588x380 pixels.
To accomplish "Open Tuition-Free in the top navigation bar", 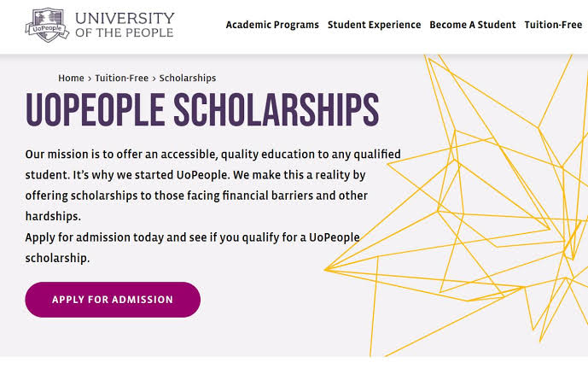I will tap(553, 25).
